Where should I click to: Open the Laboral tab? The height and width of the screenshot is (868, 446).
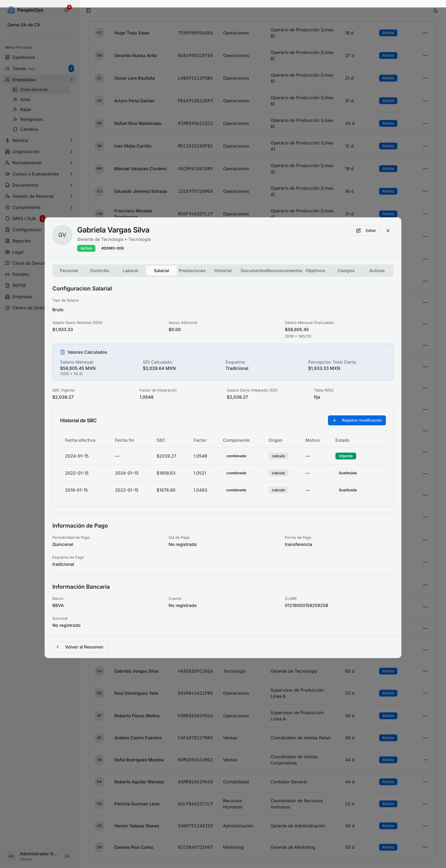click(131, 271)
